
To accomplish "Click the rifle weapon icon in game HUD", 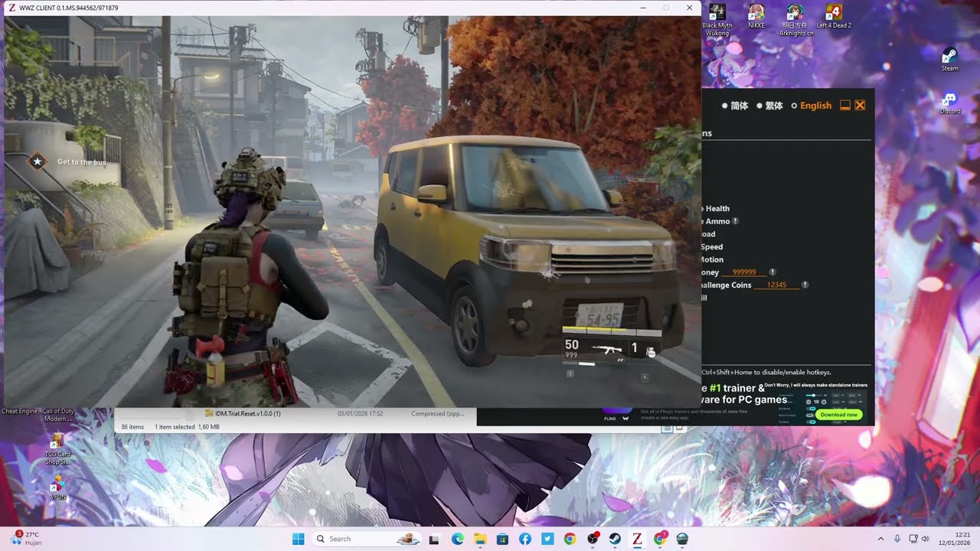I will point(606,349).
